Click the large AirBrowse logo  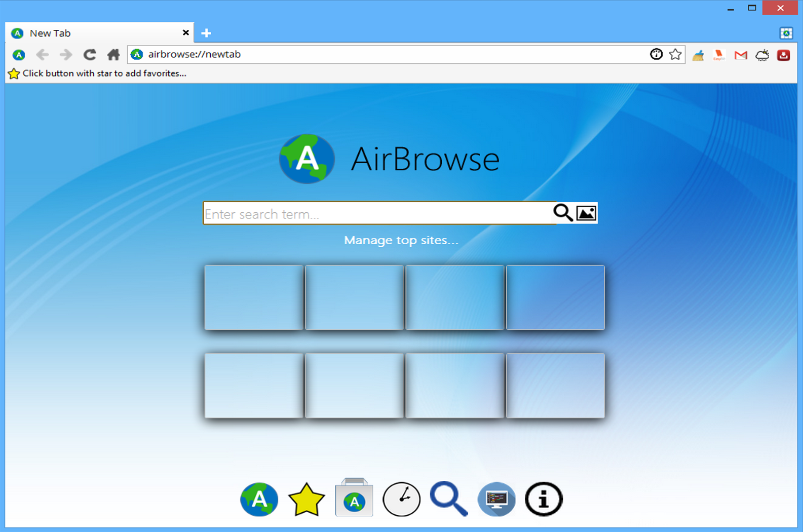tap(307, 159)
